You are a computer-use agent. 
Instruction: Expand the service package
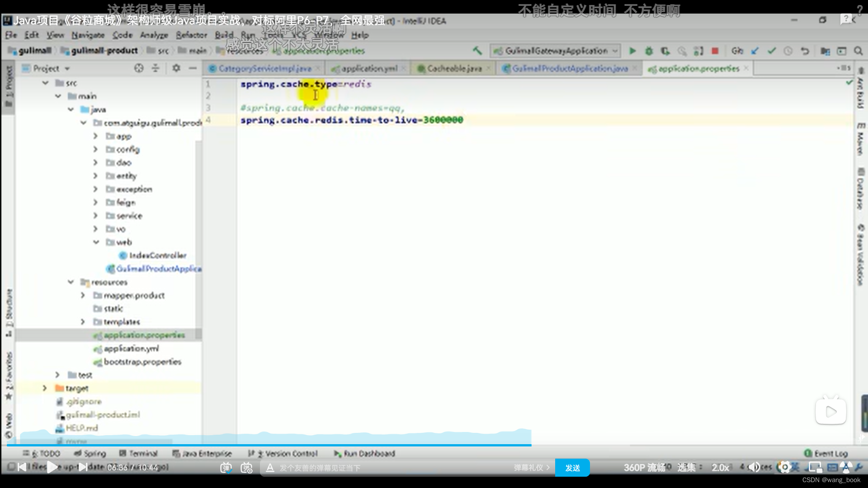point(95,216)
